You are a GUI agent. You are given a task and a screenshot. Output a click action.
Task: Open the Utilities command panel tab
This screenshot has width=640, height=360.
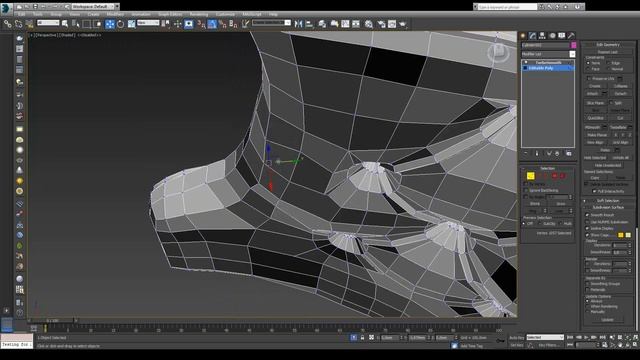click(x=571, y=36)
